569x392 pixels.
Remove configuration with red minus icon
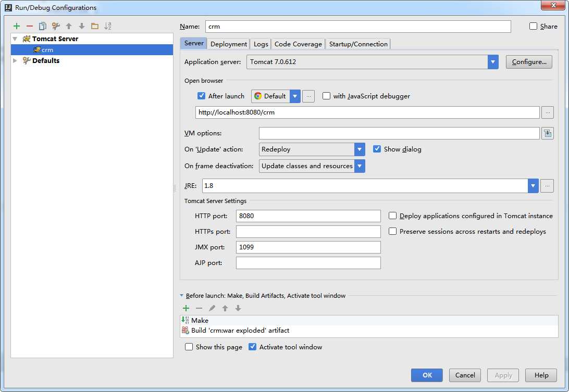coord(29,26)
